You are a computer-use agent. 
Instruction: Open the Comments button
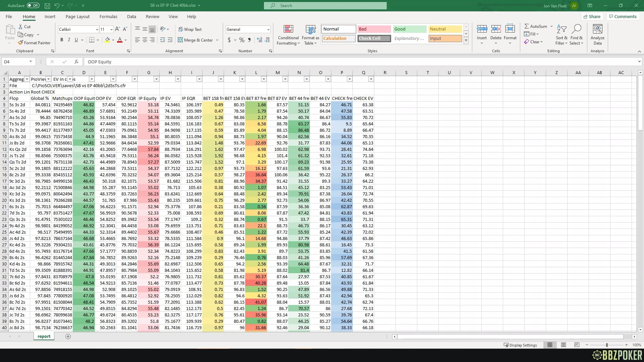click(x=623, y=16)
